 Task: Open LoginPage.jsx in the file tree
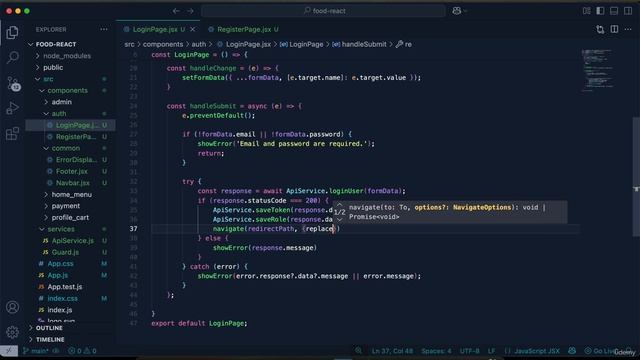click(x=70, y=125)
